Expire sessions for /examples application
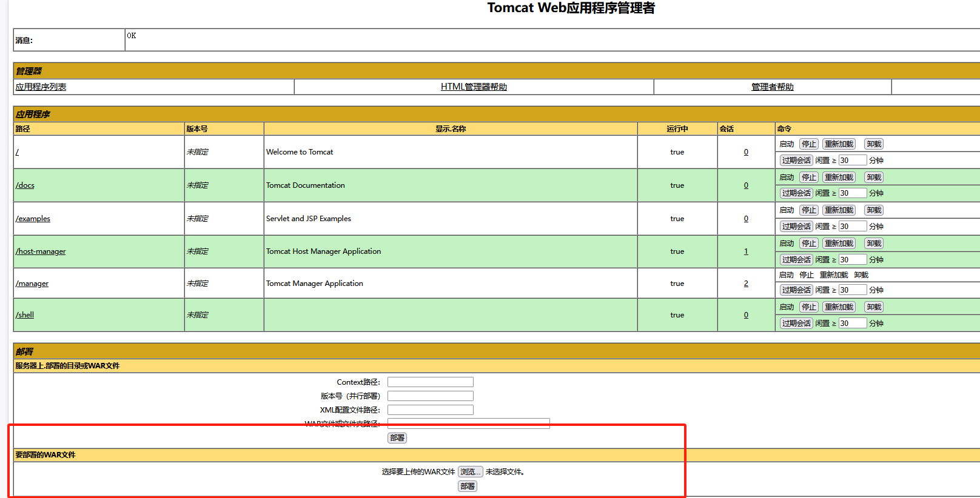The image size is (980, 498). pos(796,227)
